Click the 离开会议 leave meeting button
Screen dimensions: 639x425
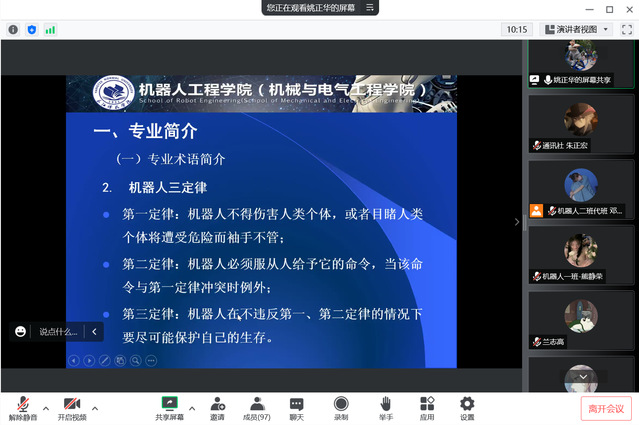(x=606, y=408)
